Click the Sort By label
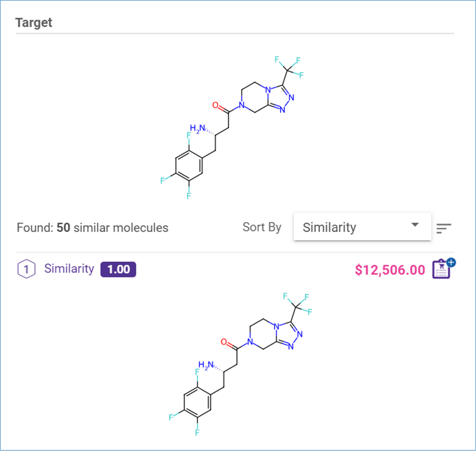This screenshot has height=451, width=476. coord(262,227)
